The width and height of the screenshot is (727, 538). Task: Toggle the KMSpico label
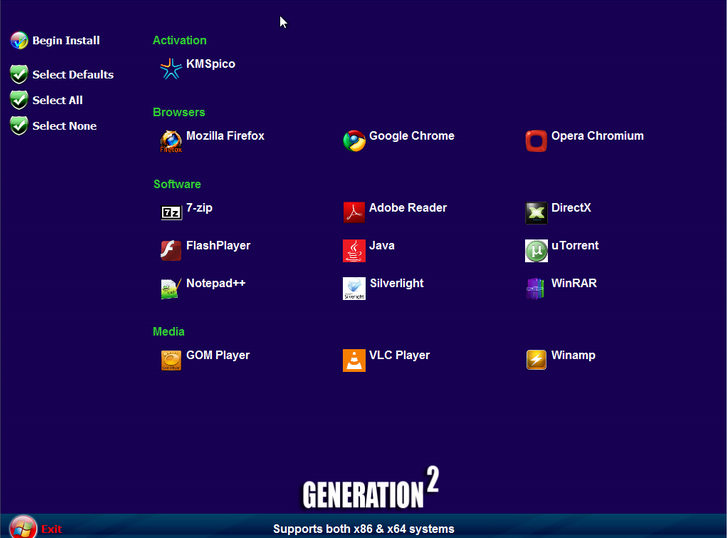tap(210, 64)
